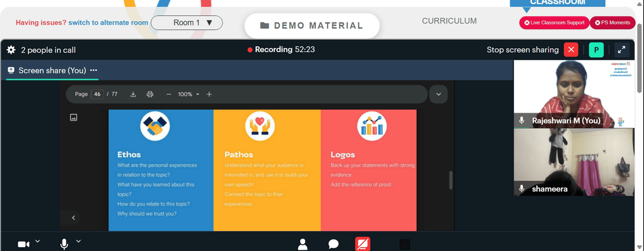Open Live Classroom Support
Viewport: 644px width, 251px height.
pos(554,23)
